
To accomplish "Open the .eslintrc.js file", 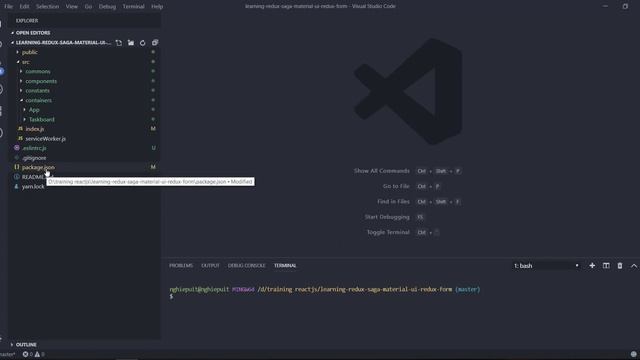I will (34, 148).
